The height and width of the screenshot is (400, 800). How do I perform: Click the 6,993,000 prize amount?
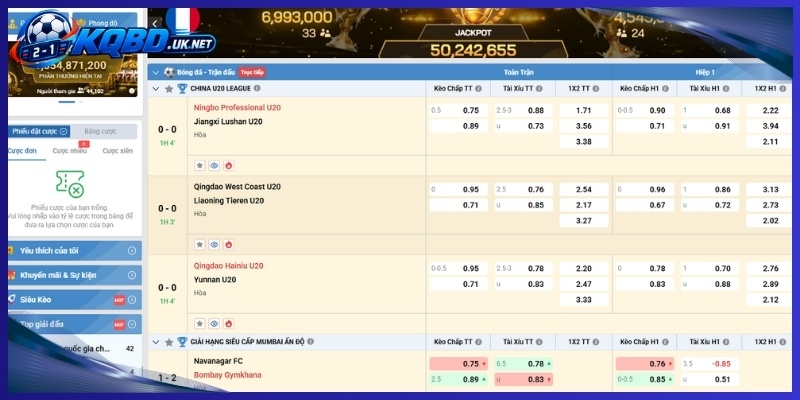(x=297, y=17)
